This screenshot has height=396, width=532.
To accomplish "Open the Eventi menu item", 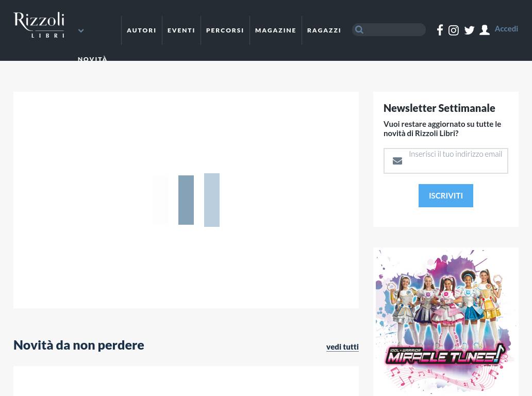I will [181, 30].
